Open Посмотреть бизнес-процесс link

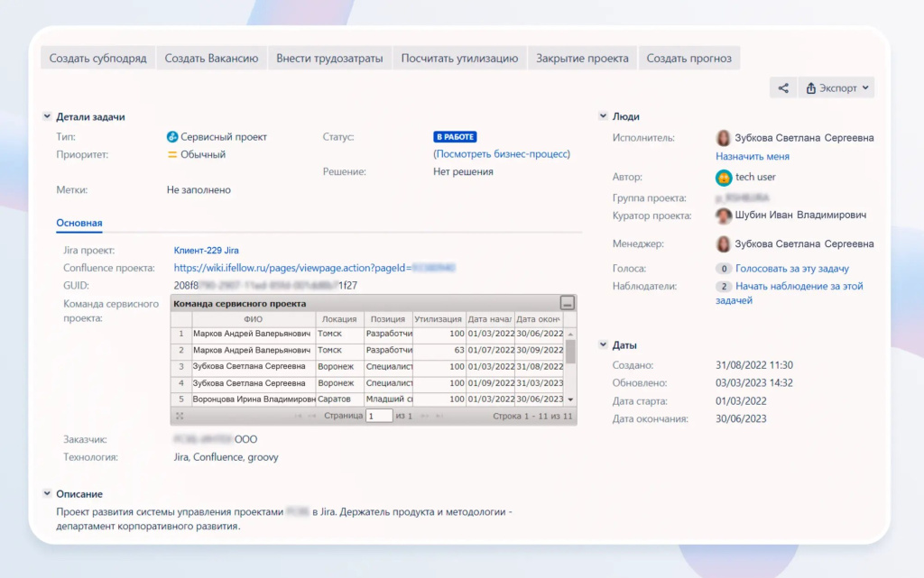point(502,154)
